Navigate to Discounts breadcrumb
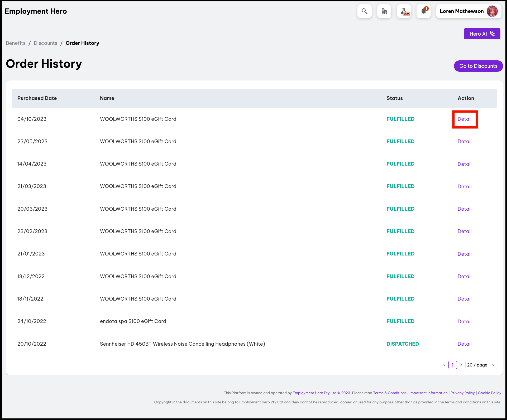 [x=45, y=43]
